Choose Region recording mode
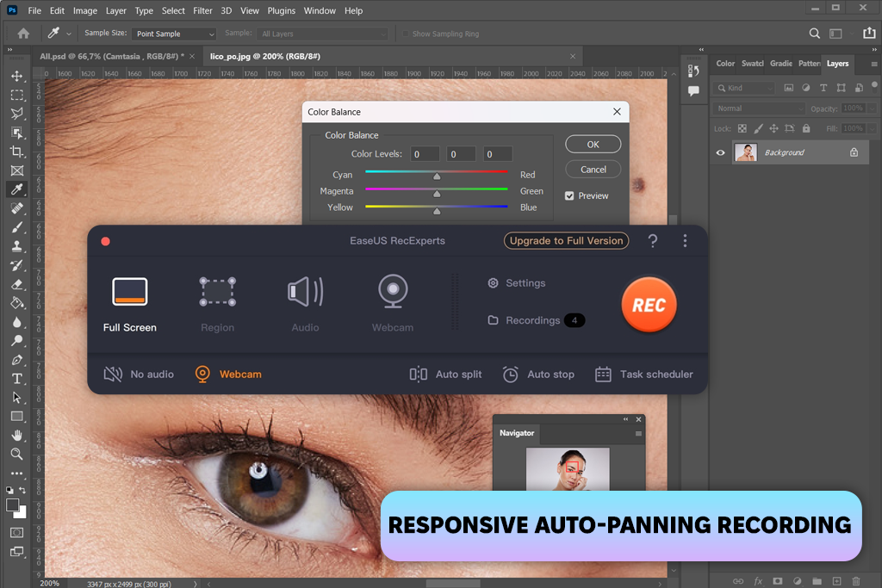 pos(218,305)
